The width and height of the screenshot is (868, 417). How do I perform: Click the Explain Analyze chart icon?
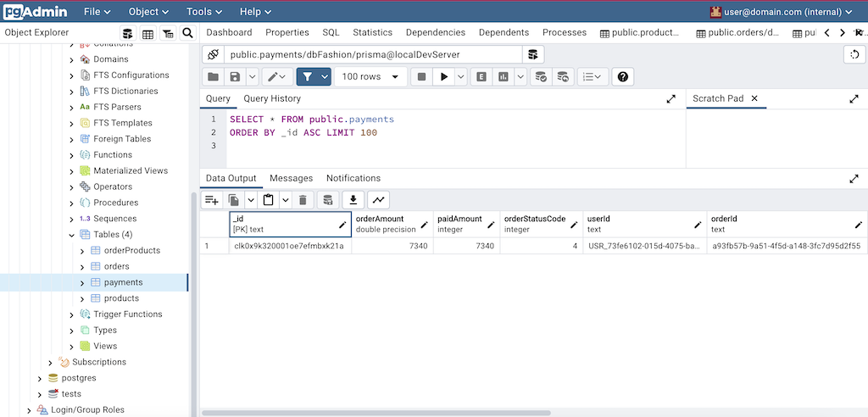(504, 77)
